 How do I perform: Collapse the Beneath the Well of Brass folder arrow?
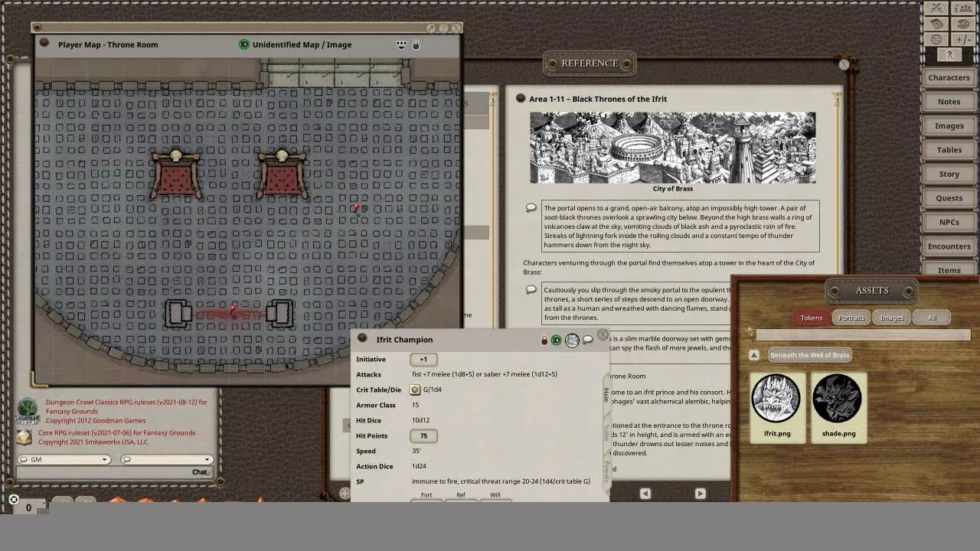point(754,355)
